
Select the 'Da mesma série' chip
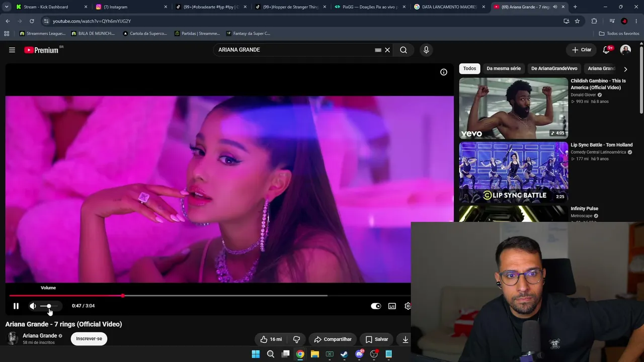[504, 68]
